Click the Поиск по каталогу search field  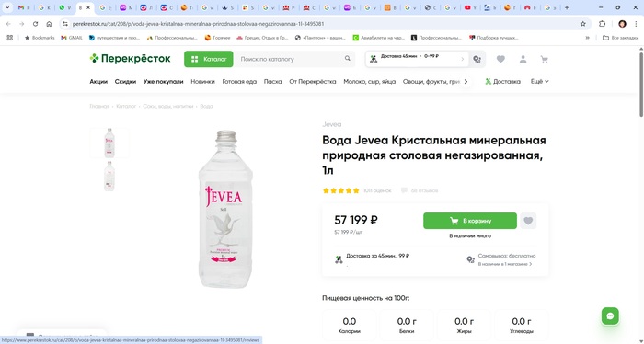pos(290,59)
